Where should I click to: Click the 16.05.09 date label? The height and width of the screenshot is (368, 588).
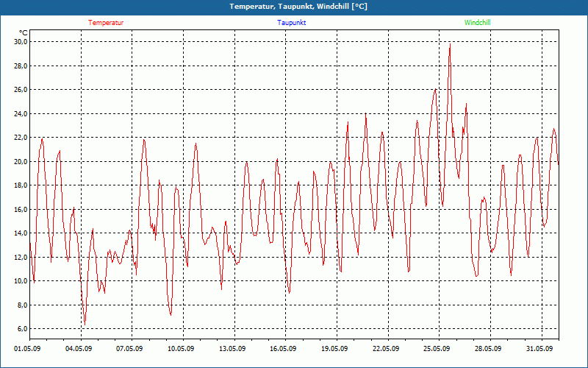click(x=283, y=349)
